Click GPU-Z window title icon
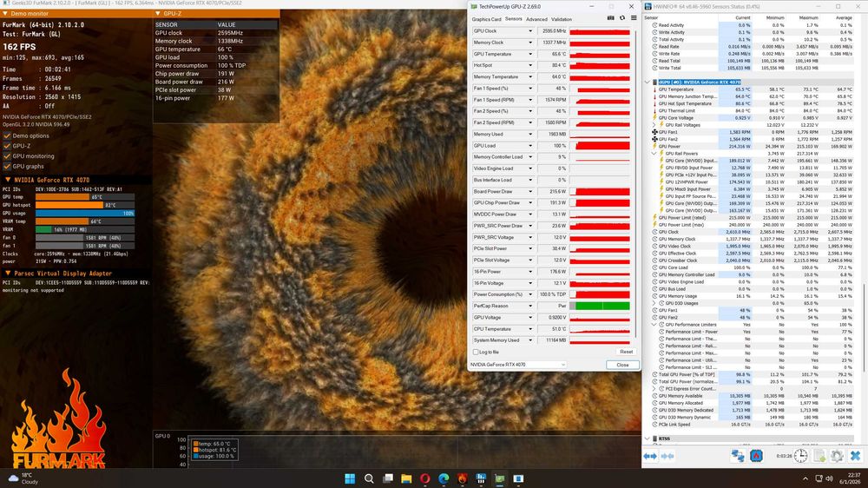The image size is (868, 488). (474, 7)
